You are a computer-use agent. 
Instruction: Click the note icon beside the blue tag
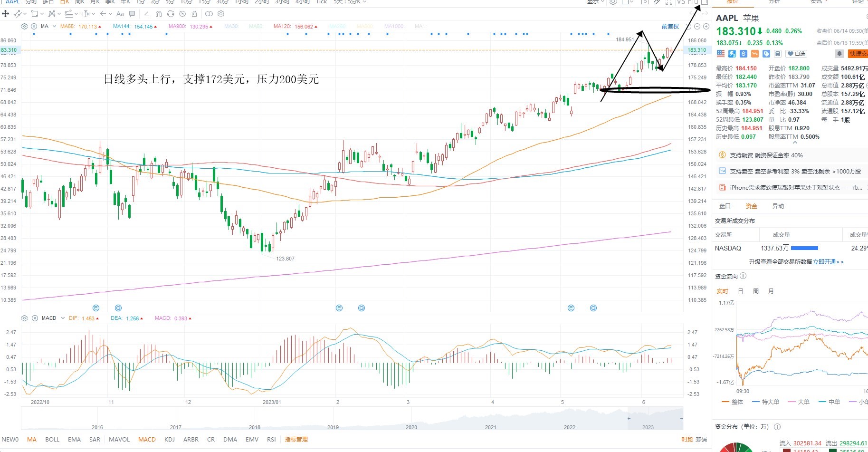778,54
